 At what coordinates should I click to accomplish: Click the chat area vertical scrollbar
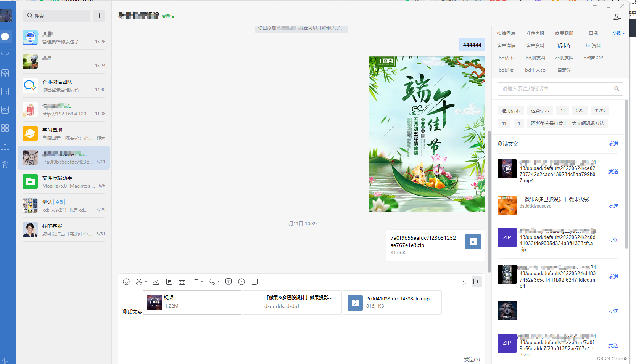tap(489, 202)
